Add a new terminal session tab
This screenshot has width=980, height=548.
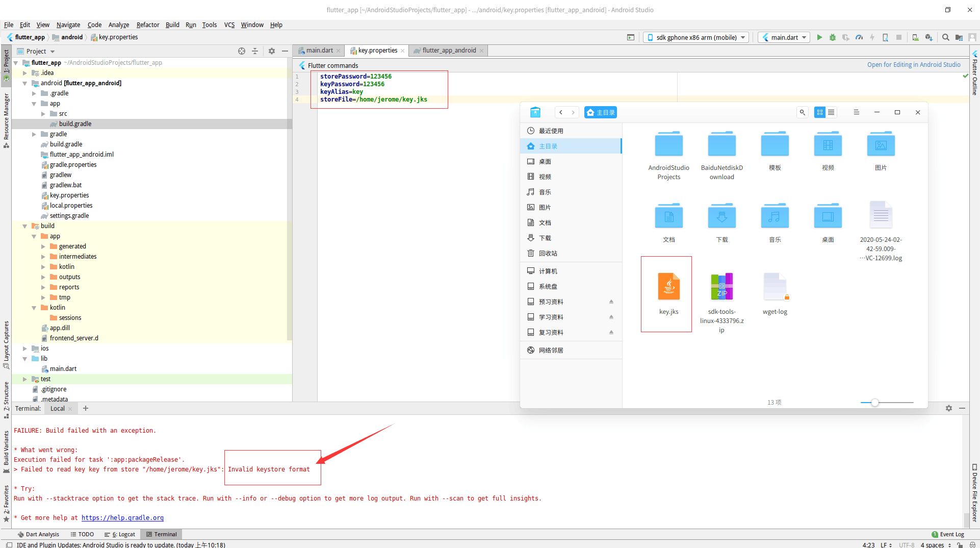86,408
